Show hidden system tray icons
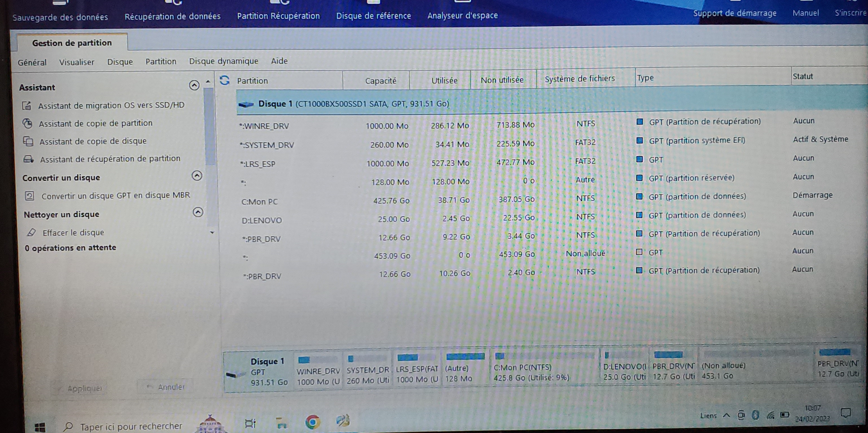 (727, 415)
